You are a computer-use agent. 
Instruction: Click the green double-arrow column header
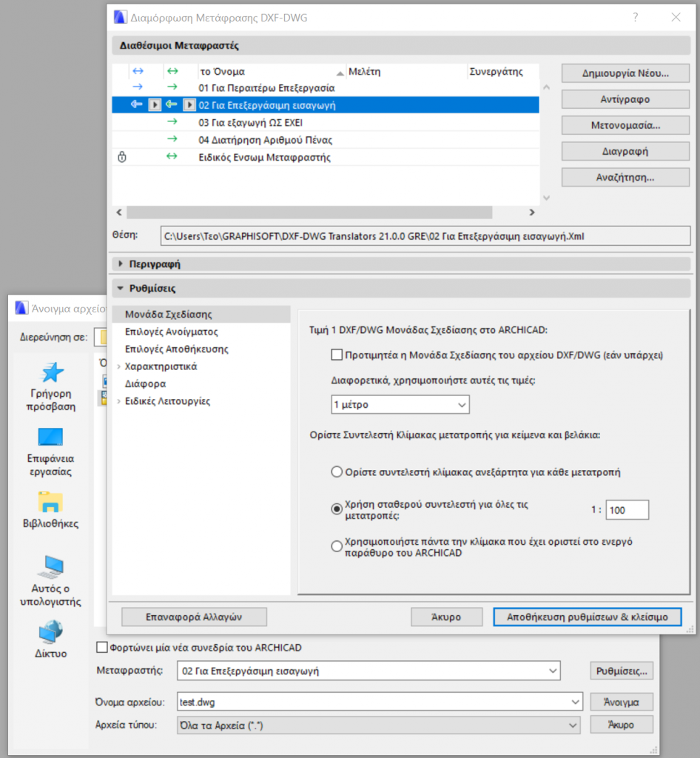[172, 71]
